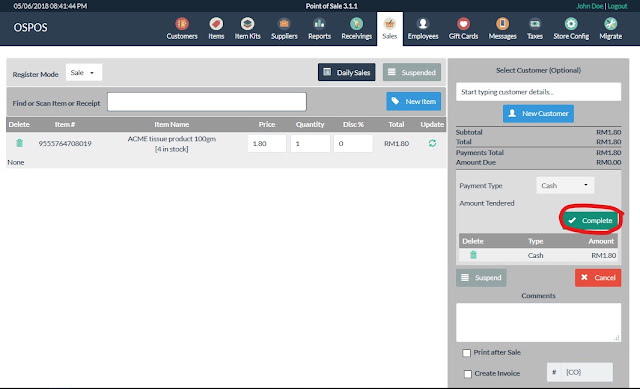
Task: Open the Receivings module
Action: [x=356, y=29]
